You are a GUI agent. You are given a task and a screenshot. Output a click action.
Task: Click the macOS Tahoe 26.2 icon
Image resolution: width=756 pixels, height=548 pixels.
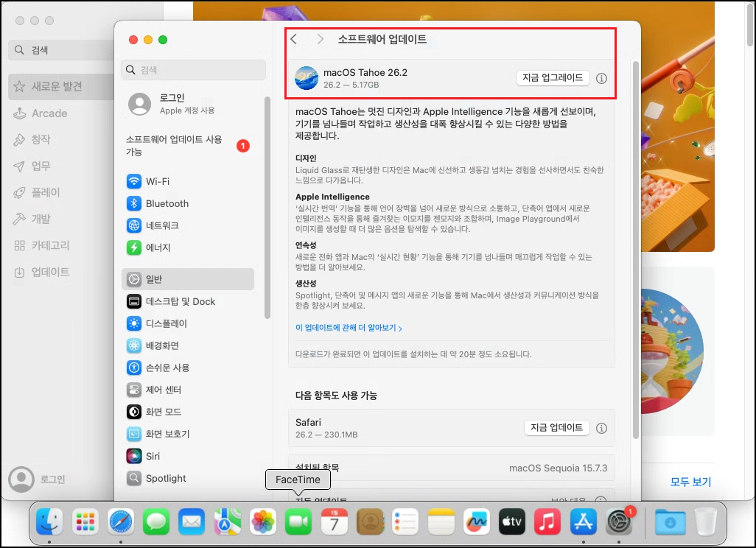(307, 78)
